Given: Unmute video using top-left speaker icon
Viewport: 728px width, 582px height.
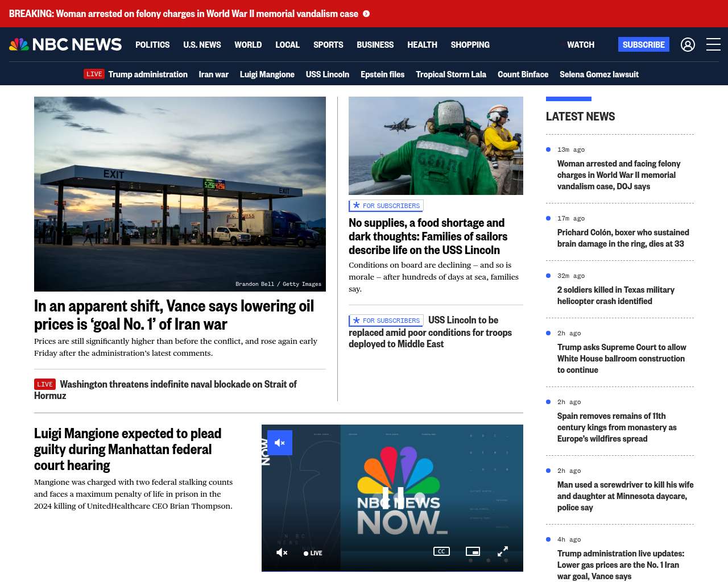Looking at the screenshot, I should click(x=280, y=443).
